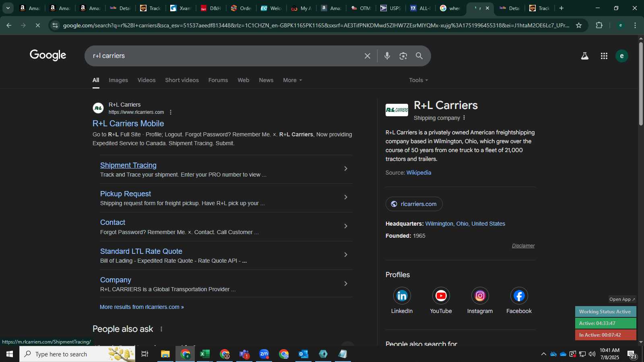Start voice search with the microphone icon
This screenshot has height=362, width=644.
[x=387, y=56]
